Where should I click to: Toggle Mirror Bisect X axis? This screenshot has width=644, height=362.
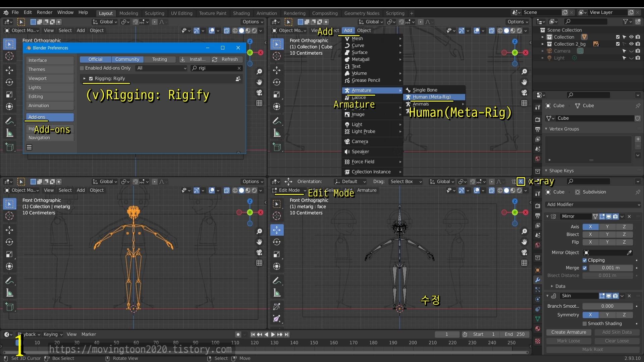[590, 235]
